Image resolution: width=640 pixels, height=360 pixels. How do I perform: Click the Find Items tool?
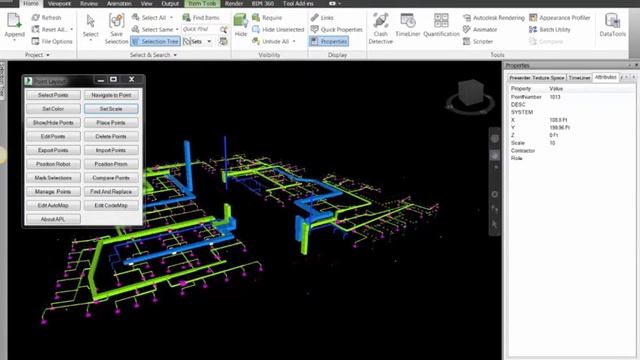(201, 18)
